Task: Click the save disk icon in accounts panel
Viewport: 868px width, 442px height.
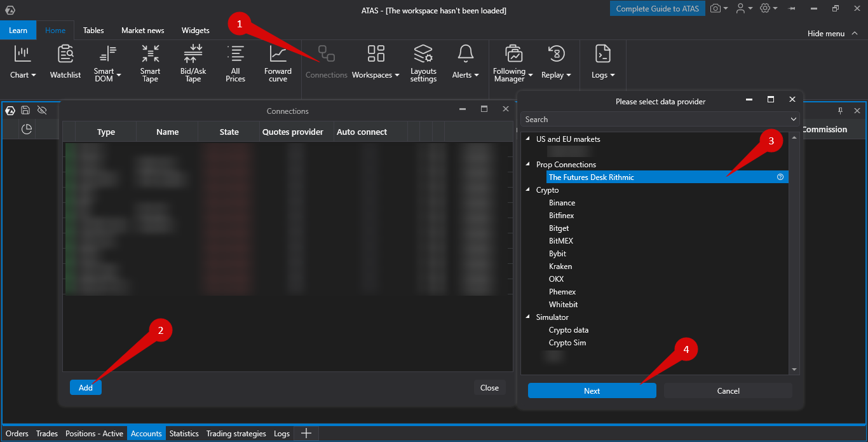Action: click(x=25, y=111)
